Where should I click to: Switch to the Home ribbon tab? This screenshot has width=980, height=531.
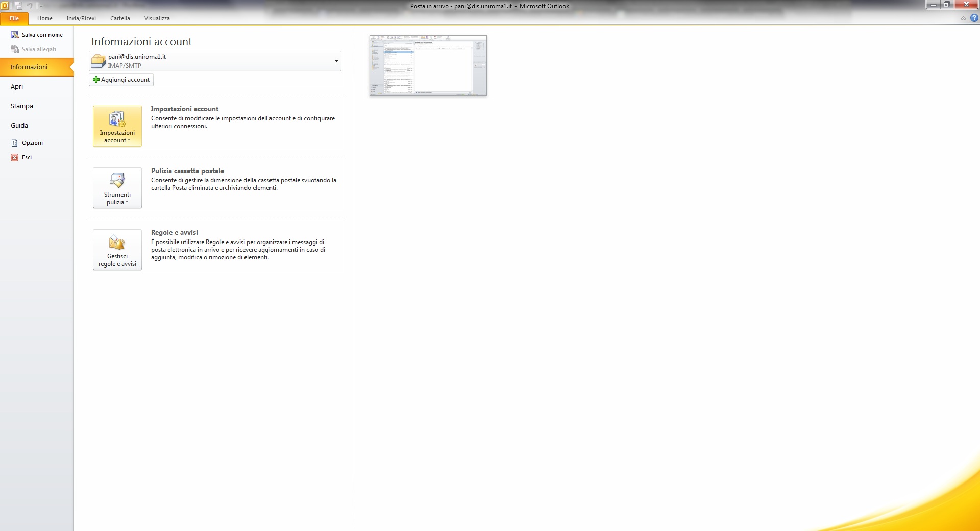(44, 18)
